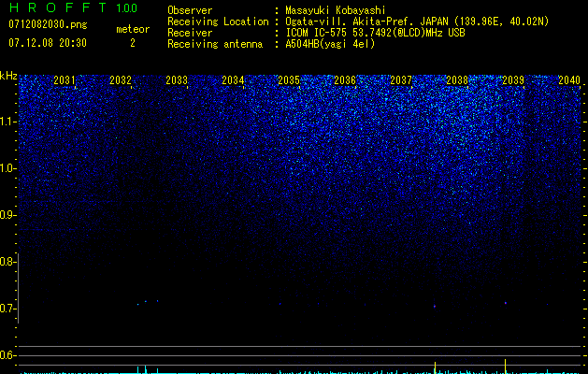Click the 1.0 kHz axis label

coord(7,168)
